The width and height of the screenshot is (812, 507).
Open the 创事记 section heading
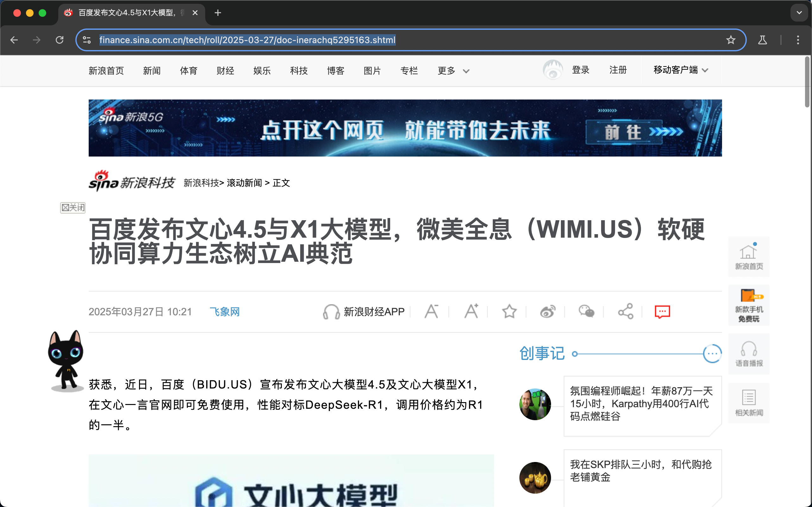point(542,353)
